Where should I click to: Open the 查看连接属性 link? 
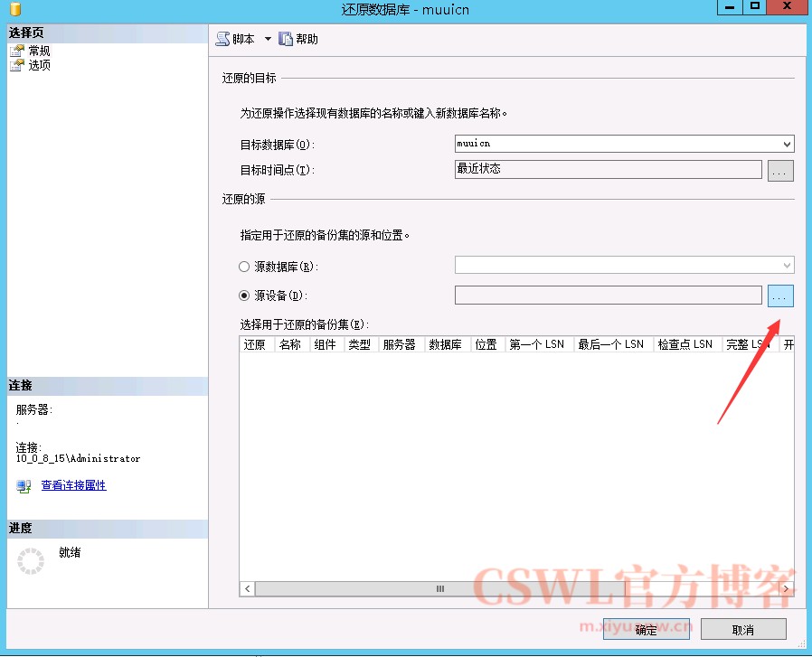click(73, 486)
